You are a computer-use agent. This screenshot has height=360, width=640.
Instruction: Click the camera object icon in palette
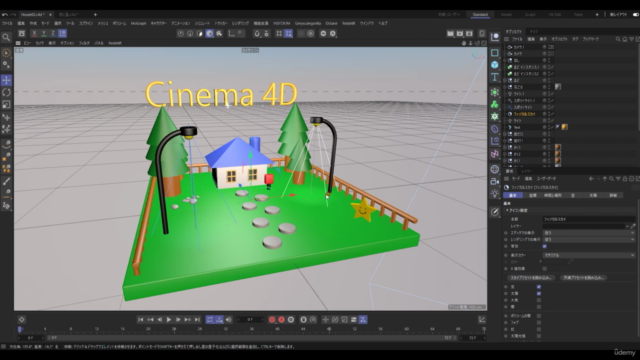pyautogui.click(x=495, y=181)
